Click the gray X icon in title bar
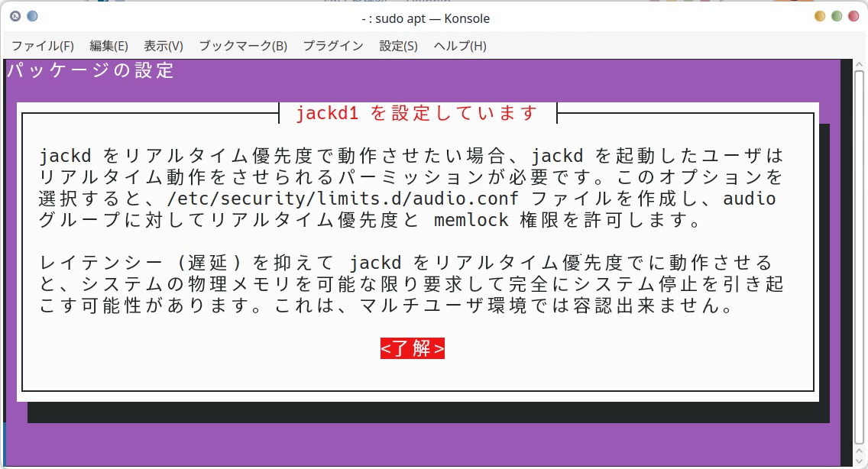868x469 pixels. pos(15,16)
